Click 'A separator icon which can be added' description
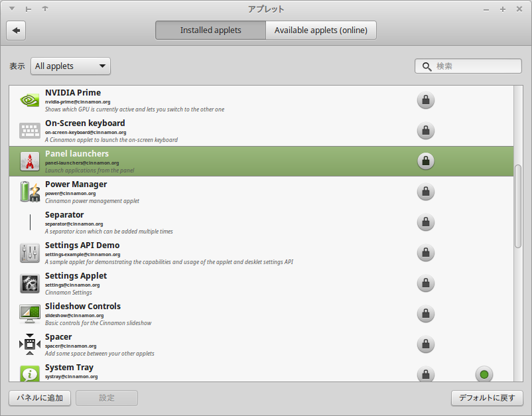Image resolution: width=532 pixels, height=416 pixels. tap(109, 232)
